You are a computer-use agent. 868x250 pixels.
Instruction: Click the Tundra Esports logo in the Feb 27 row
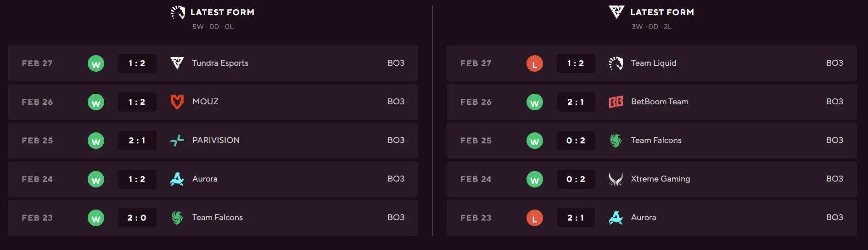coord(177,63)
